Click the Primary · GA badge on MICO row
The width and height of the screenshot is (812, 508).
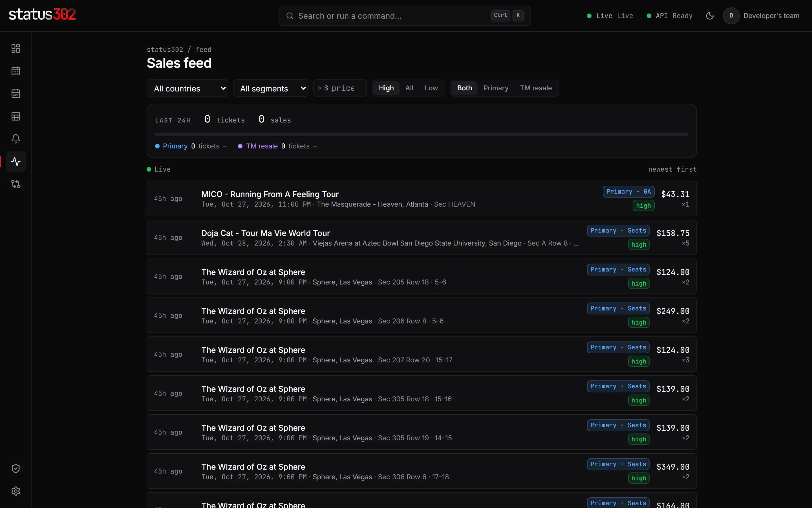point(628,192)
